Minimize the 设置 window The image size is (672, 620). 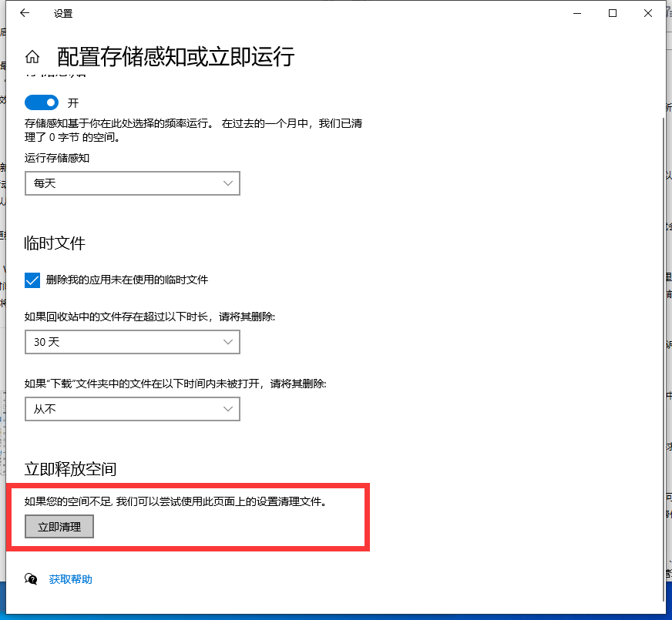click(577, 13)
